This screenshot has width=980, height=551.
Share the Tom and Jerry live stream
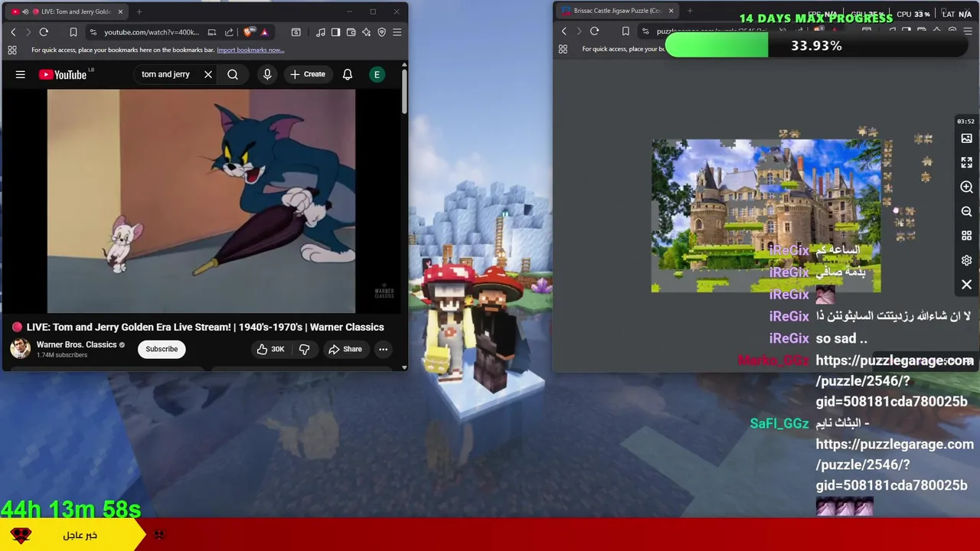coord(345,349)
